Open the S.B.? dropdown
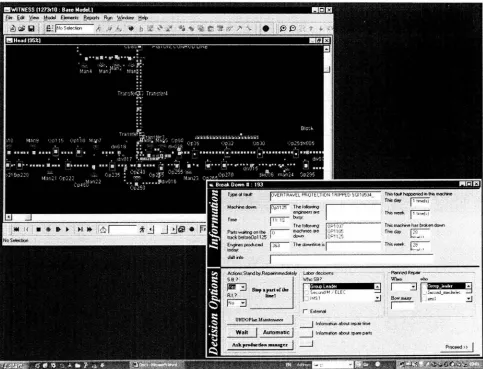Image resolution: width=483 pixels, height=369 pixels. point(243,287)
